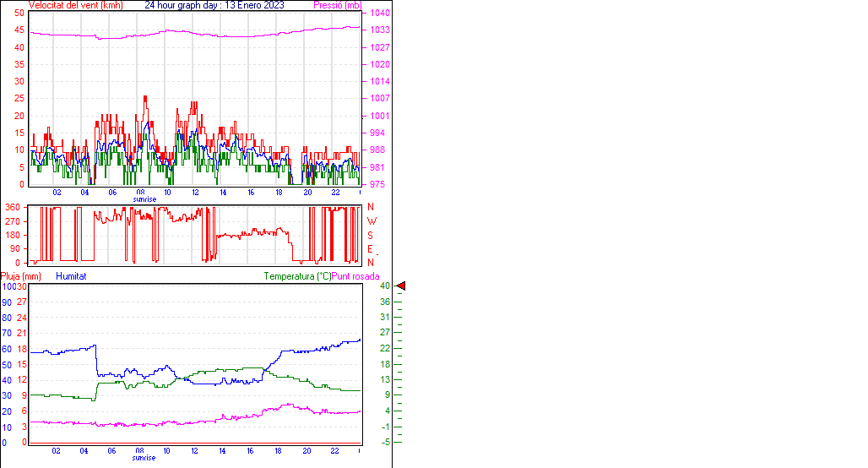The image size is (868, 468).
Task: Click the 40 value on right temperature scale
Action: tap(385, 286)
